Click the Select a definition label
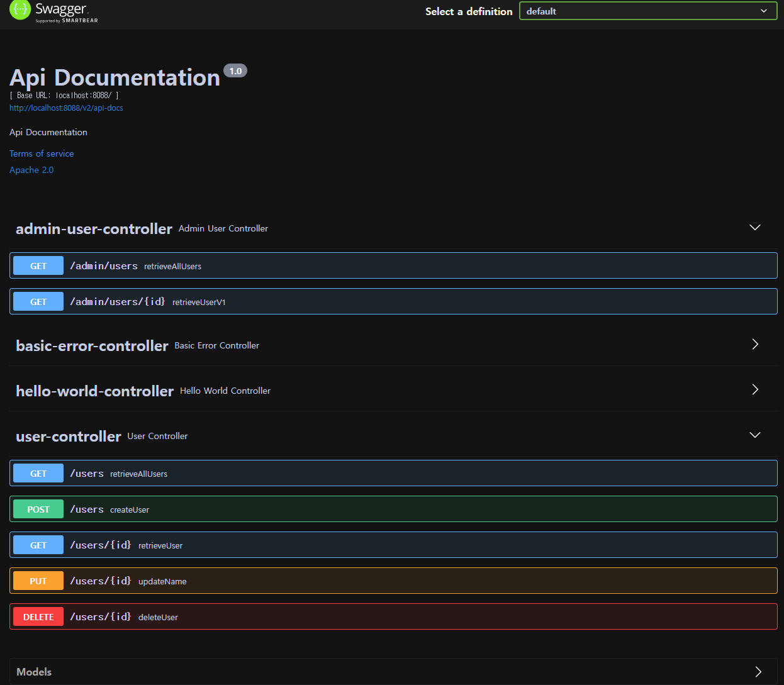Image resolution: width=784 pixels, height=685 pixels. click(469, 11)
